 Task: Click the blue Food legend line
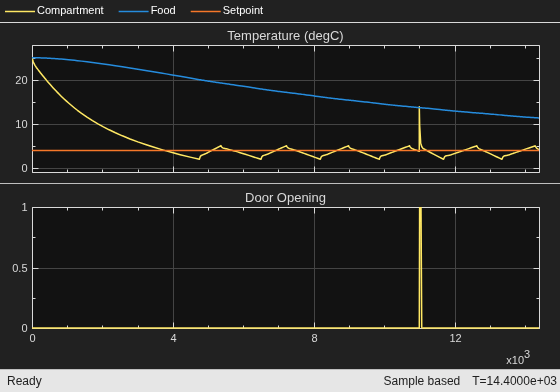(x=133, y=11)
